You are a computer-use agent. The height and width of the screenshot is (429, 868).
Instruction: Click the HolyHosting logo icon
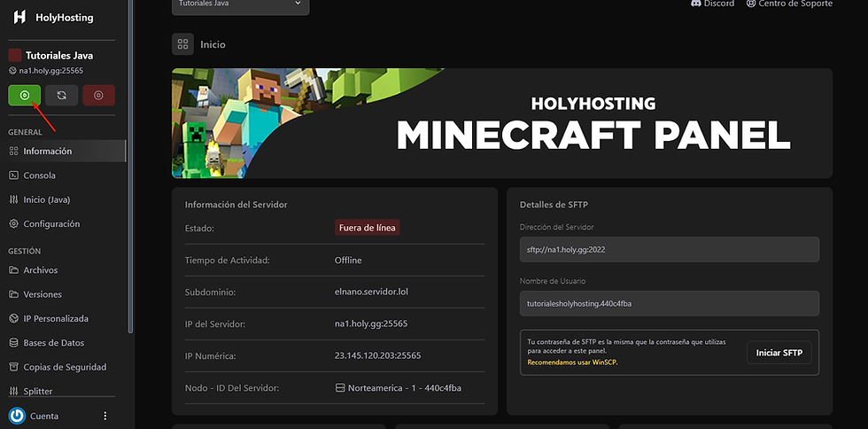click(19, 17)
